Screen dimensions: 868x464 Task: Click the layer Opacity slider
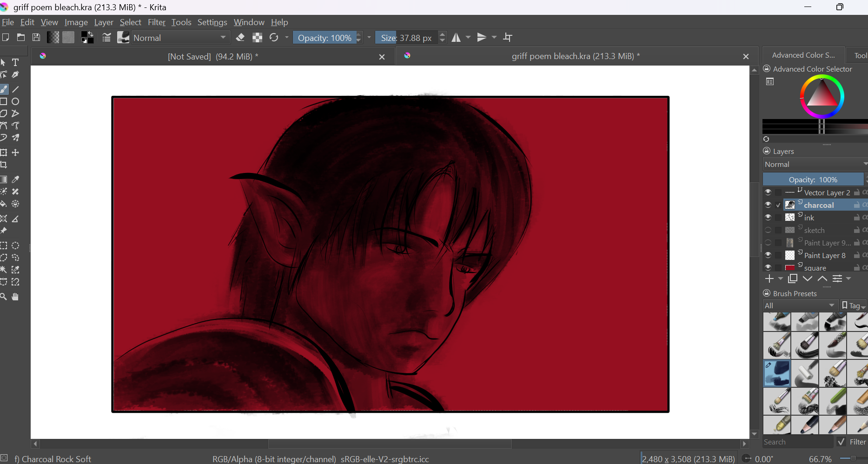click(x=813, y=179)
